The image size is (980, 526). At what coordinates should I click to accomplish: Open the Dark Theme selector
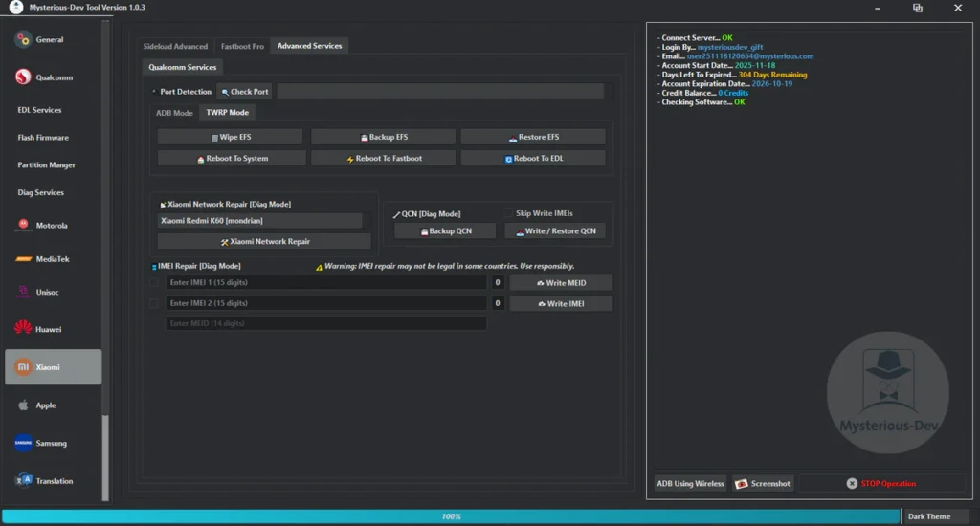point(936,516)
